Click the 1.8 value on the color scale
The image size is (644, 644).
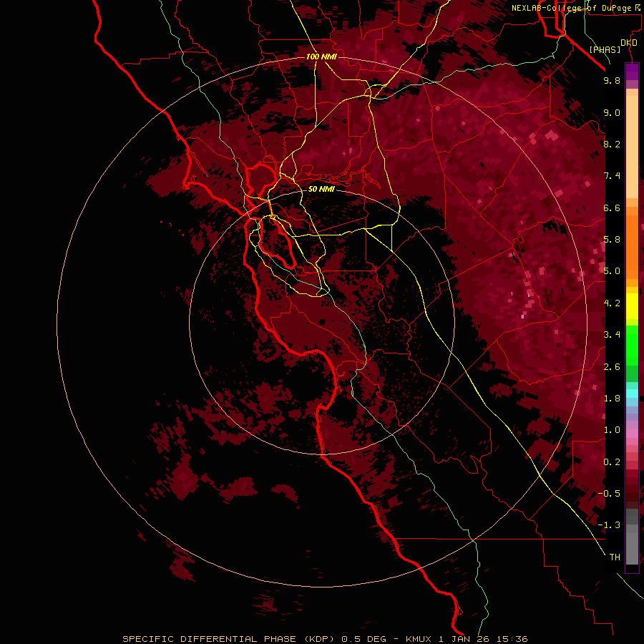[x=612, y=399]
